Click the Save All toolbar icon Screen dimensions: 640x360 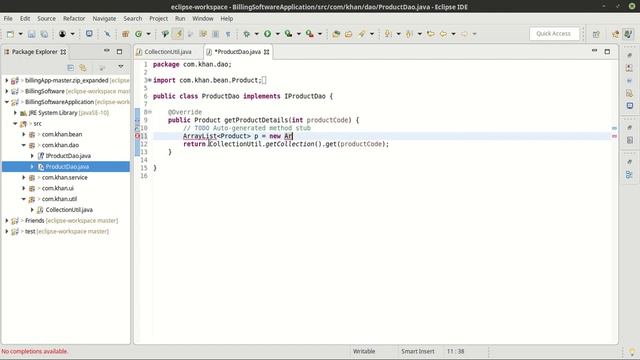[44, 34]
